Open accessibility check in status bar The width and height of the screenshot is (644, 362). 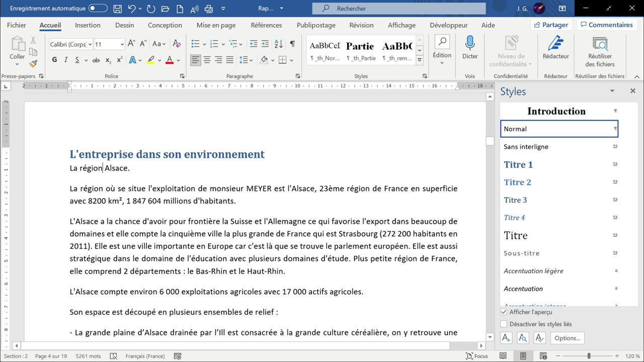pyautogui.click(x=177, y=356)
